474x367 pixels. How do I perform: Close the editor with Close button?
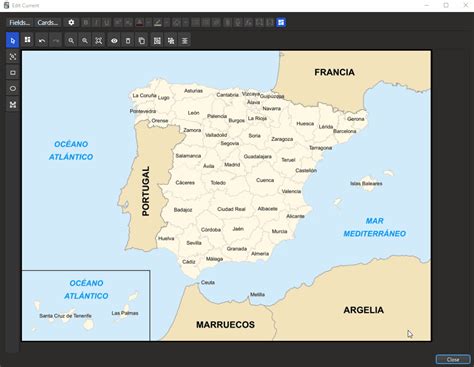(x=453, y=359)
